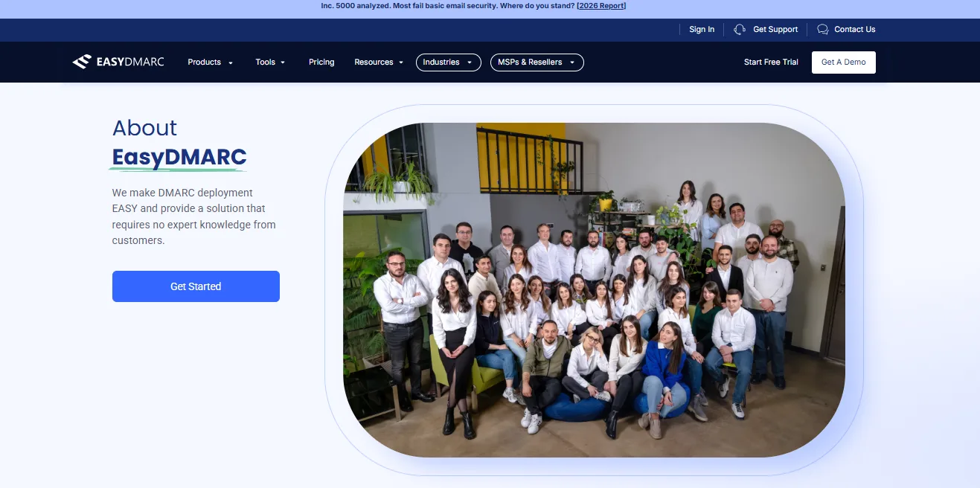Image resolution: width=980 pixels, height=488 pixels.
Task: Click Start Free Trial
Action: click(x=771, y=62)
